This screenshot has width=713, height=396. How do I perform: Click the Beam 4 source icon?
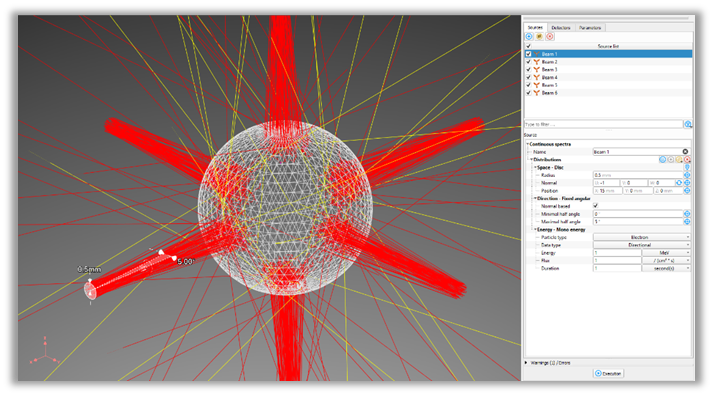[537, 77]
